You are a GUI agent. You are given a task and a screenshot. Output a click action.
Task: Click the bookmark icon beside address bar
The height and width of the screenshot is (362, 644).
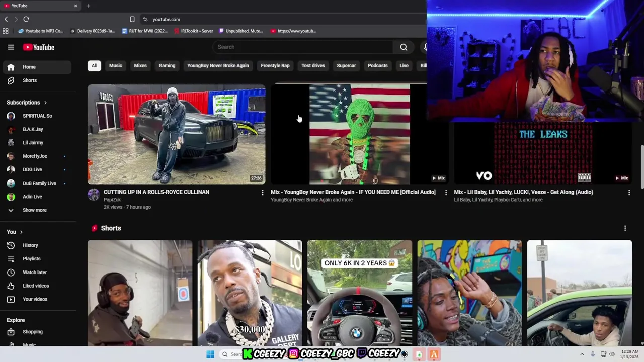point(132,19)
